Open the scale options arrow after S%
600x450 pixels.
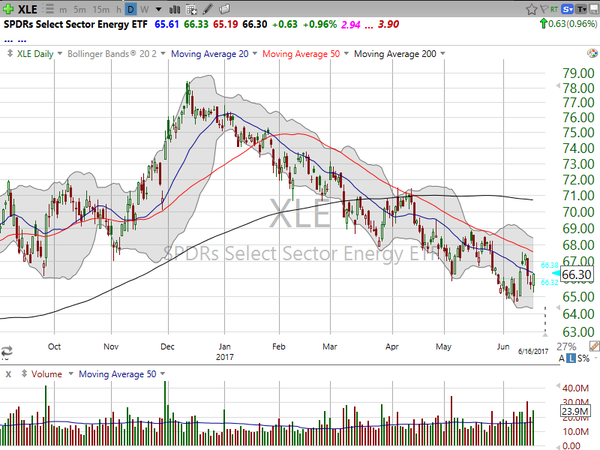pos(594,359)
